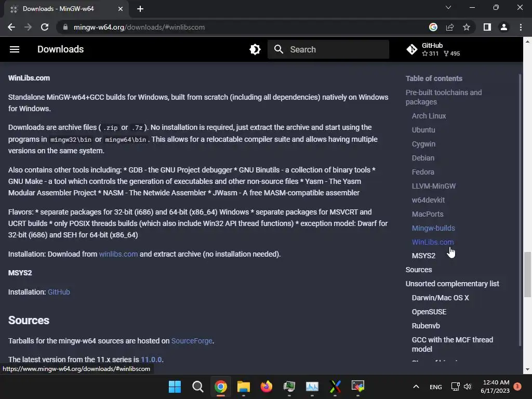This screenshot has height=399, width=532.
Task: Open the Windows Start menu
Action: (175, 387)
